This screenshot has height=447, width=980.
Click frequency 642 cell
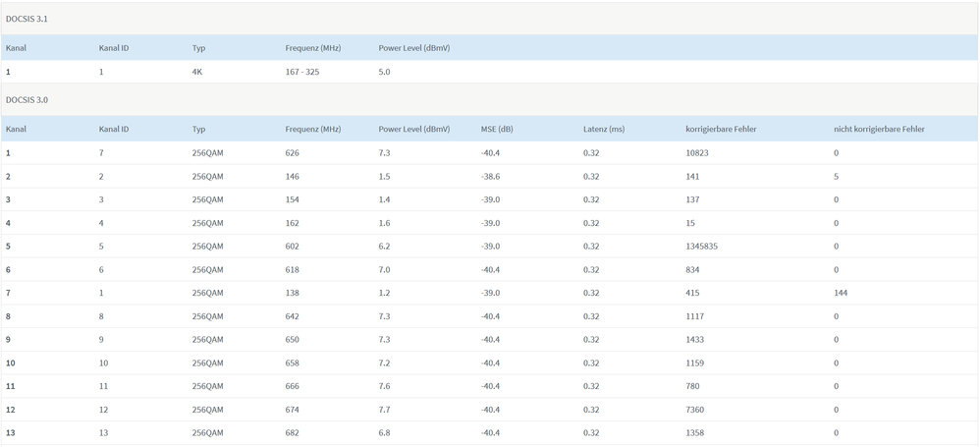pos(292,317)
